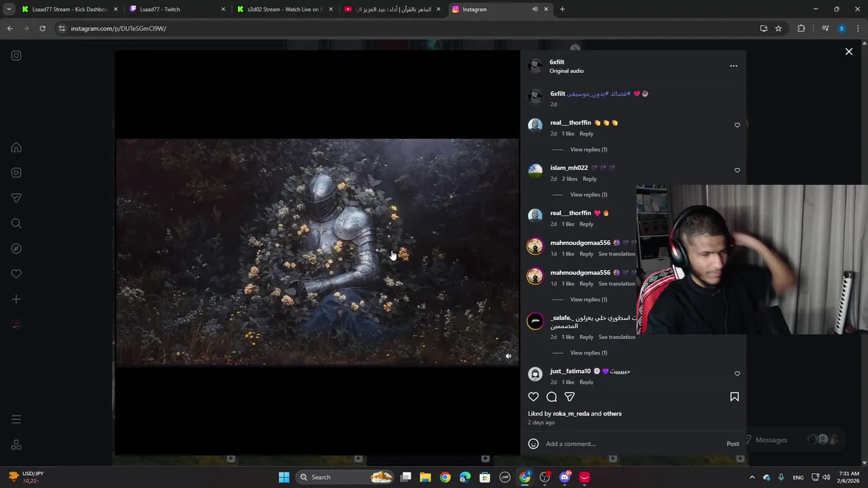Switch to the Lsaad77 Kick Dashboard tab
Image resolution: width=868 pixels, height=488 pixels.
(x=69, y=9)
